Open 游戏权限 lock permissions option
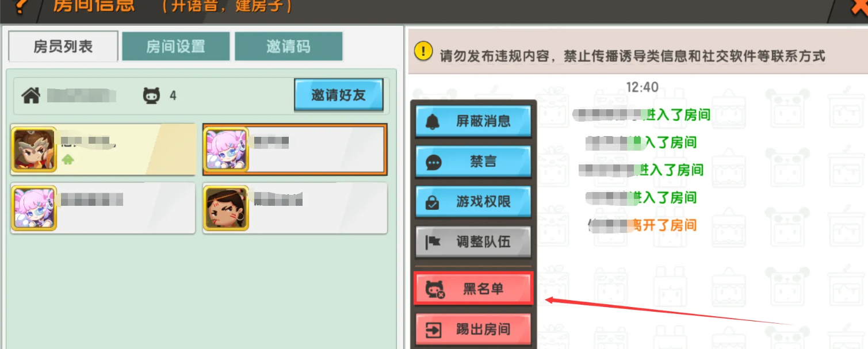This screenshot has width=868, height=349. [x=473, y=202]
